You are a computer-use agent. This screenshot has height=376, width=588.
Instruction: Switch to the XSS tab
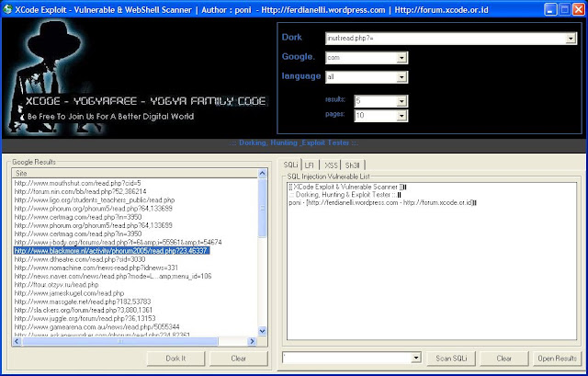point(331,165)
